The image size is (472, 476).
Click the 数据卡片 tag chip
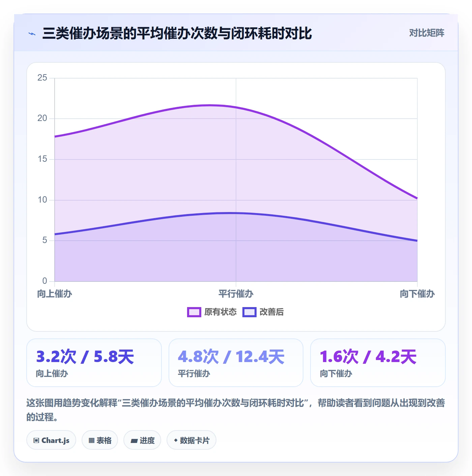[191, 440]
